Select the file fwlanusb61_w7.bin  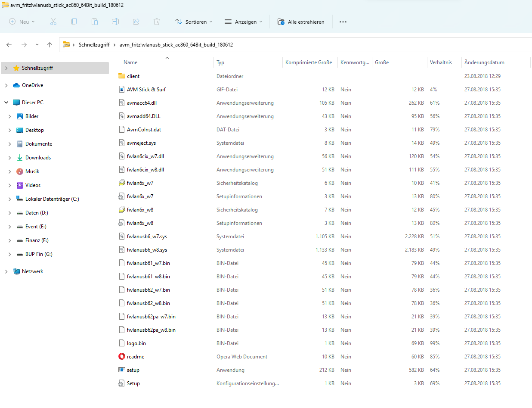point(148,263)
